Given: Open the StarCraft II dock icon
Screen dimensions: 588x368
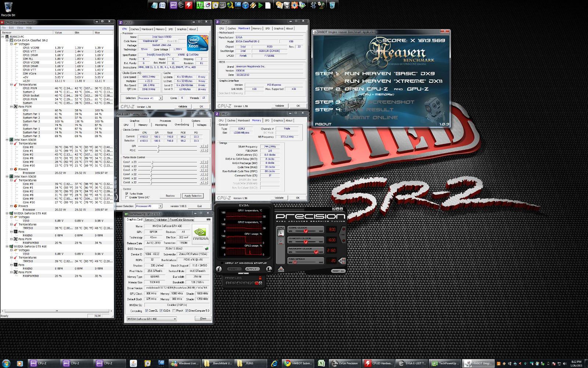Looking at the screenshot, I should coord(313,5).
